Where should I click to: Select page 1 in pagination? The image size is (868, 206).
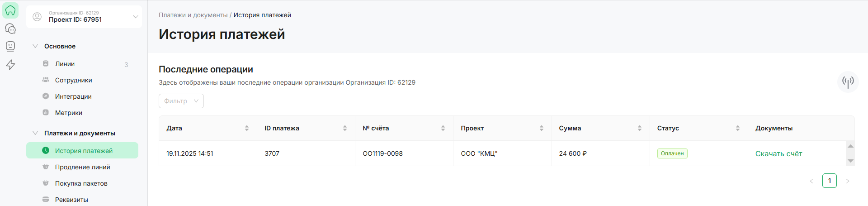829,181
